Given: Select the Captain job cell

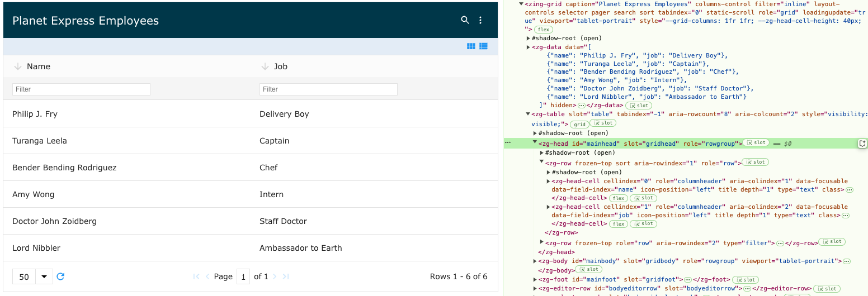Looking at the screenshot, I should pos(374,141).
